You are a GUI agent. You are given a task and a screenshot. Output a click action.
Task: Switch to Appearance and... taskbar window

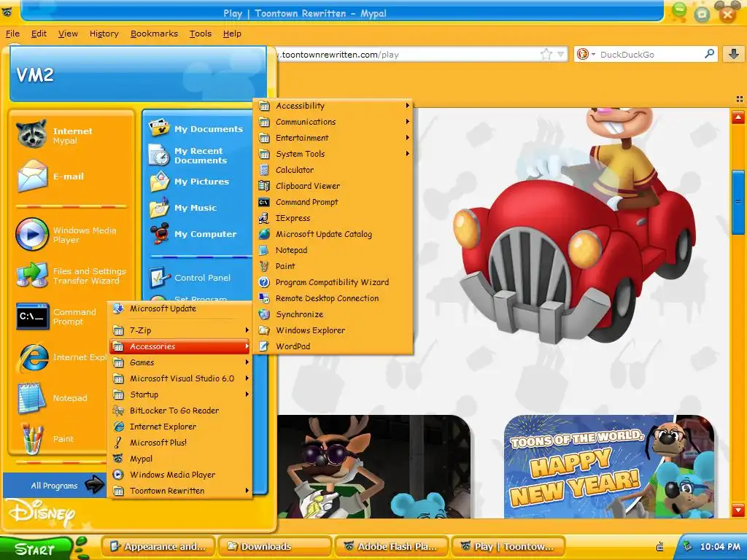point(158,546)
